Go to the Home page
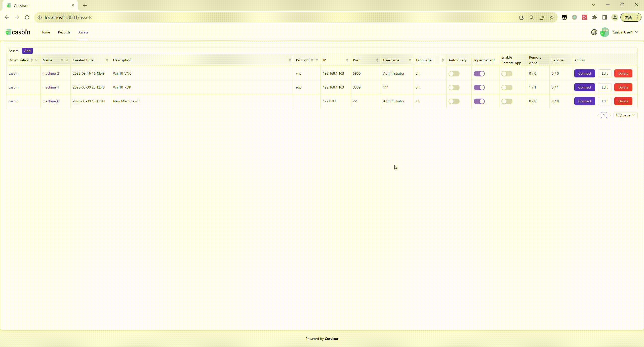This screenshot has width=644, height=347. [45, 32]
